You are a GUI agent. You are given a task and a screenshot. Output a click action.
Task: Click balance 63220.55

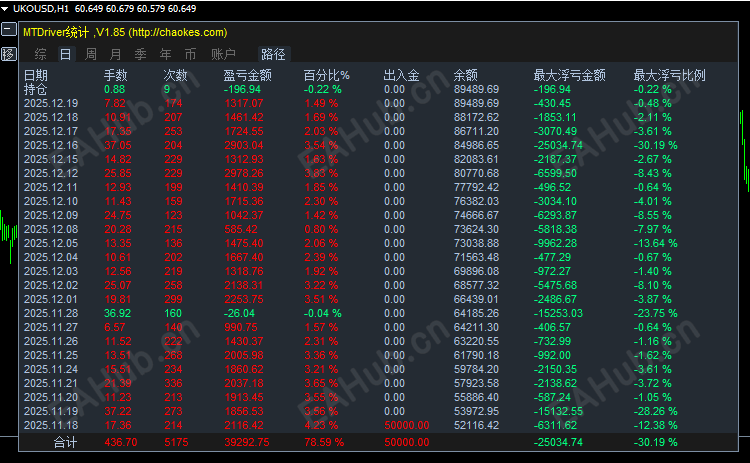[476, 341]
